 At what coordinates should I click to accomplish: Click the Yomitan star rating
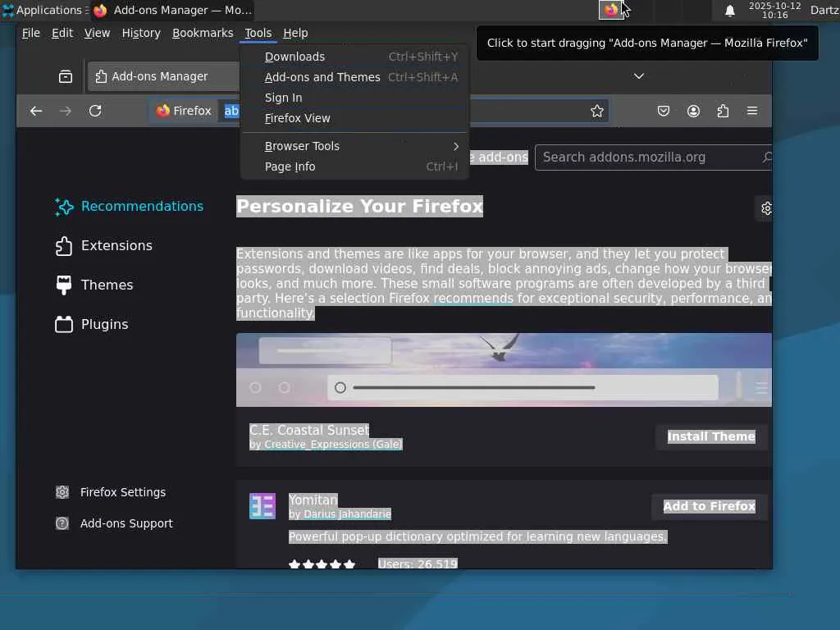(x=322, y=564)
